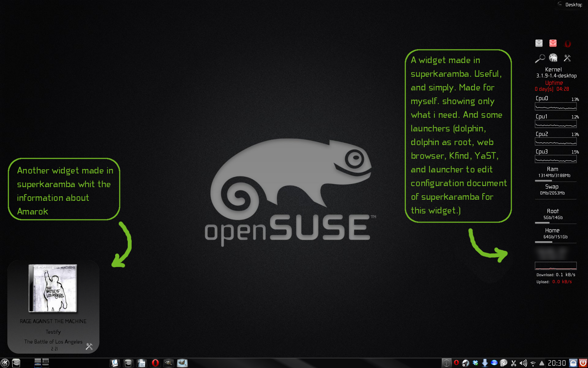Viewport: 588px width, 368px height.
Task: Click the network traffic graph
Action: click(556, 266)
